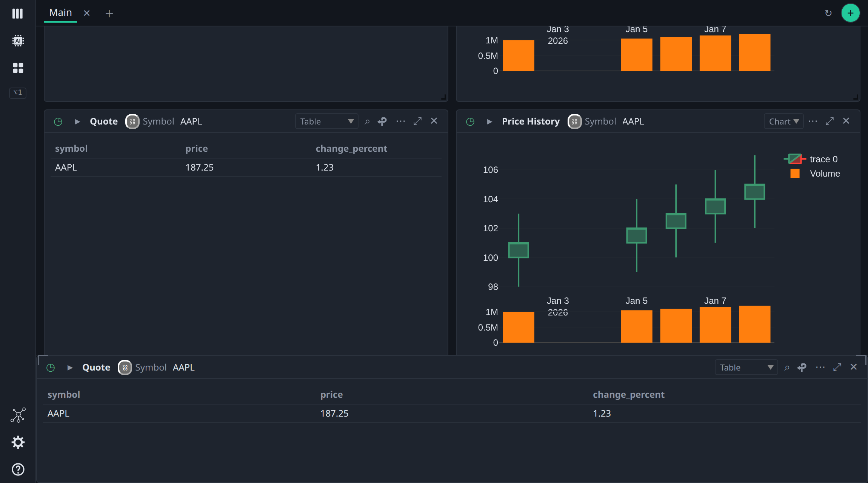Run the middle Quote panel play button
This screenshot has height=483, width=868.
77,122
